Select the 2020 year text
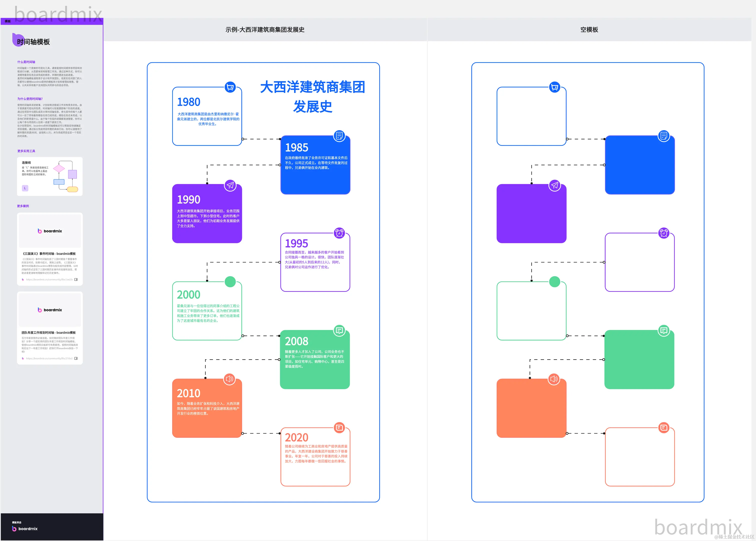Image resolution: width=756 pixels, height=541 pixels. [296, 437]
